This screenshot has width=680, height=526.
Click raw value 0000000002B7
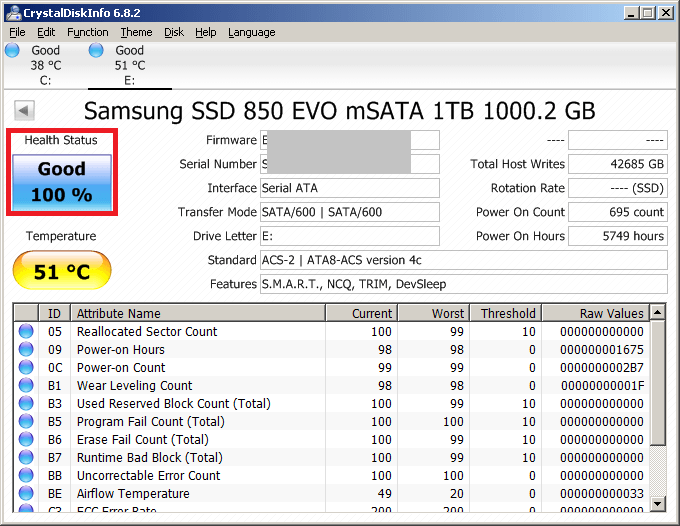tap(602, 367)
